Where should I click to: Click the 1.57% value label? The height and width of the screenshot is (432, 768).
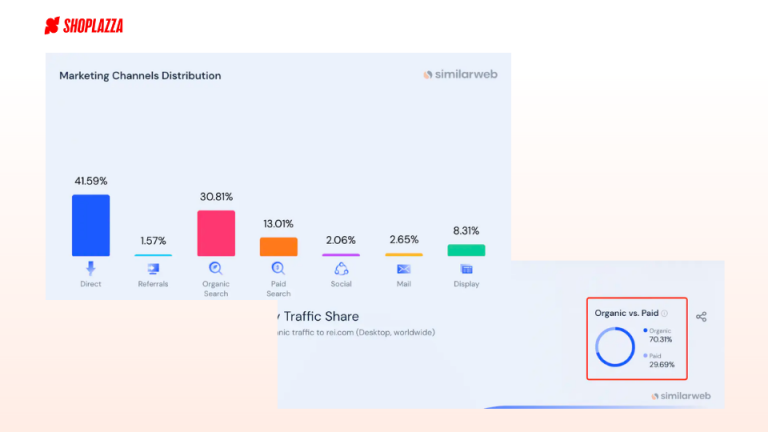pyautogui.click(x=153, y=241)
